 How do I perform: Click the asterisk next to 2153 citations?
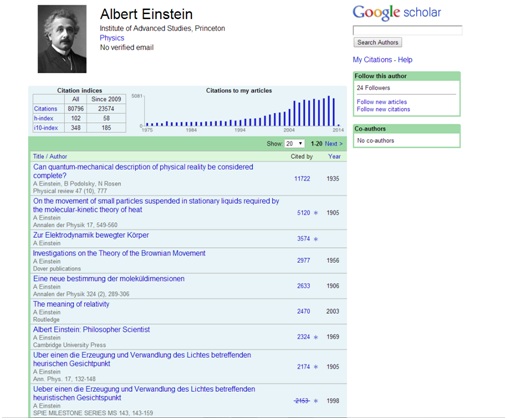[x=316, y=401]
